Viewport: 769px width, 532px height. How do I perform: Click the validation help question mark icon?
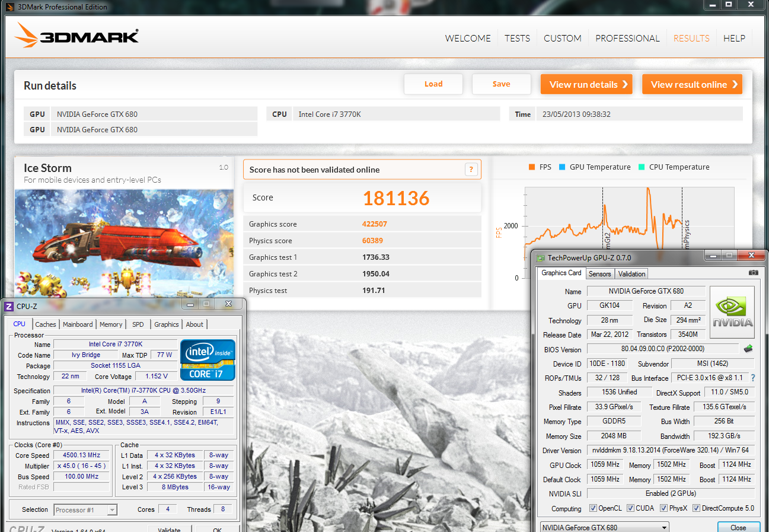[x=471, y=170]
